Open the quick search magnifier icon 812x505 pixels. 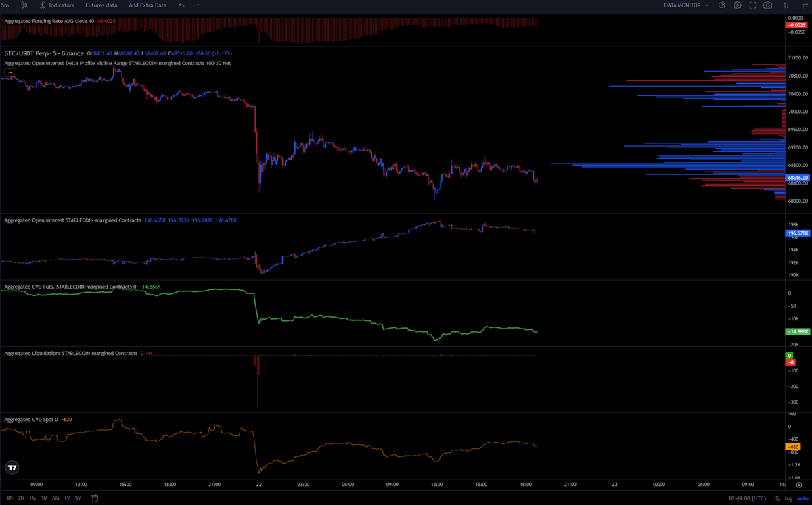tap(722, 5)
